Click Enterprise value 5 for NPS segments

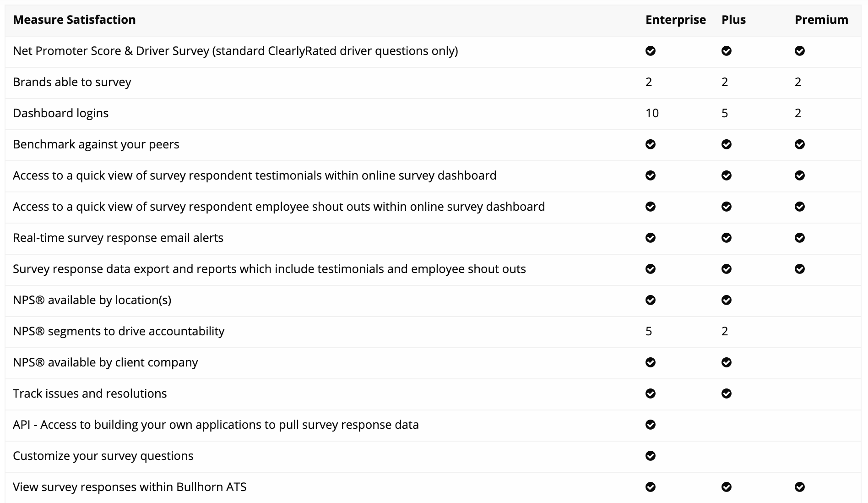click(x=649, y=331)
